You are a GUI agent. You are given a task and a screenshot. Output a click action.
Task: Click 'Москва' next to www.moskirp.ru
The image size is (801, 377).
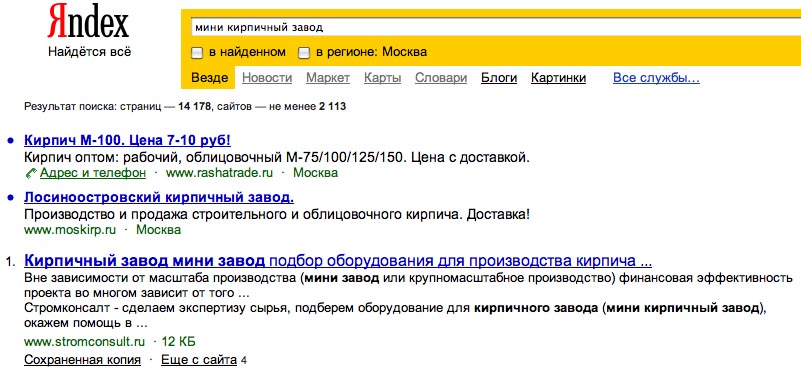(x=158, y=230)
